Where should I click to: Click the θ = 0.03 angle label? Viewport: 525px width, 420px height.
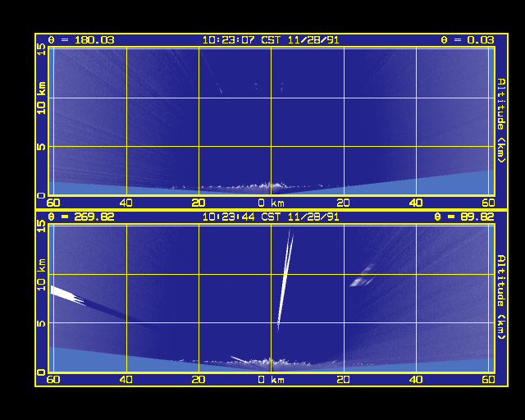[x=468, y=40]
